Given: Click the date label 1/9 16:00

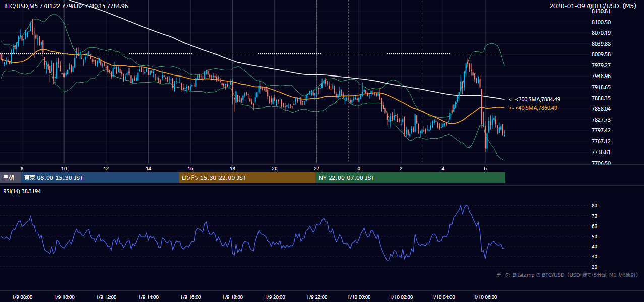Looking at the screenshot, I should 190,297.
